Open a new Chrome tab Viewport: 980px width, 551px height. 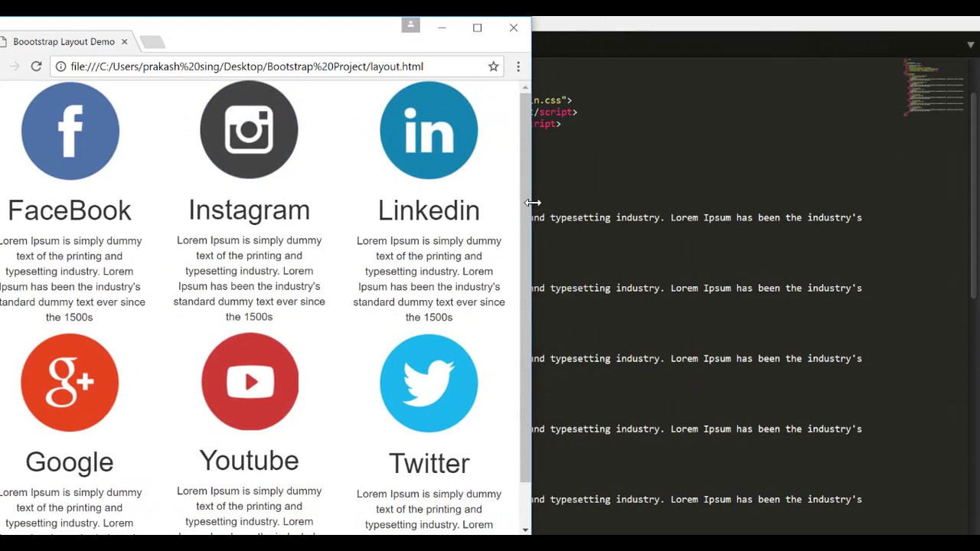tap(152, 41)
